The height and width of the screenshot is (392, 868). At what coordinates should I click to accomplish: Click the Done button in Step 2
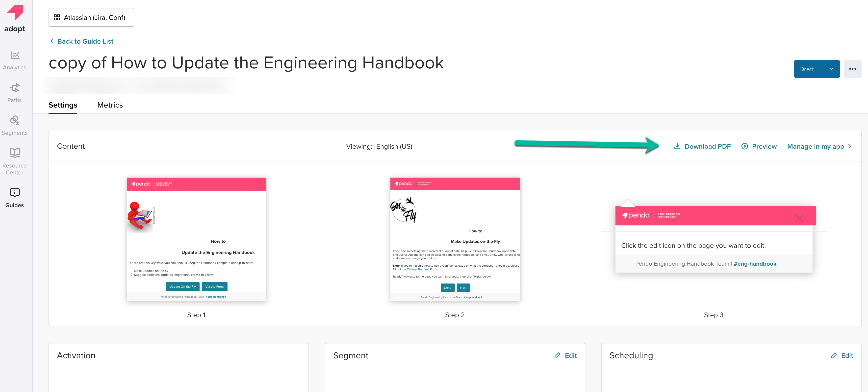click(x=447, y=288)
